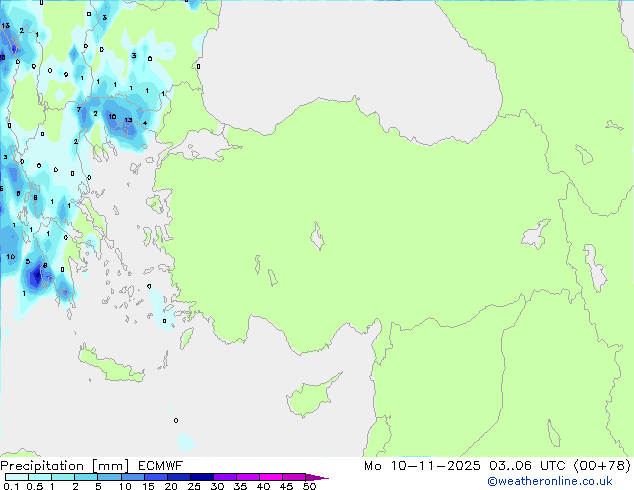Select the 10–15 mm legend swatch
This screenshot has width=634, height=490.
pyautogui.click(x=132, y=477)
